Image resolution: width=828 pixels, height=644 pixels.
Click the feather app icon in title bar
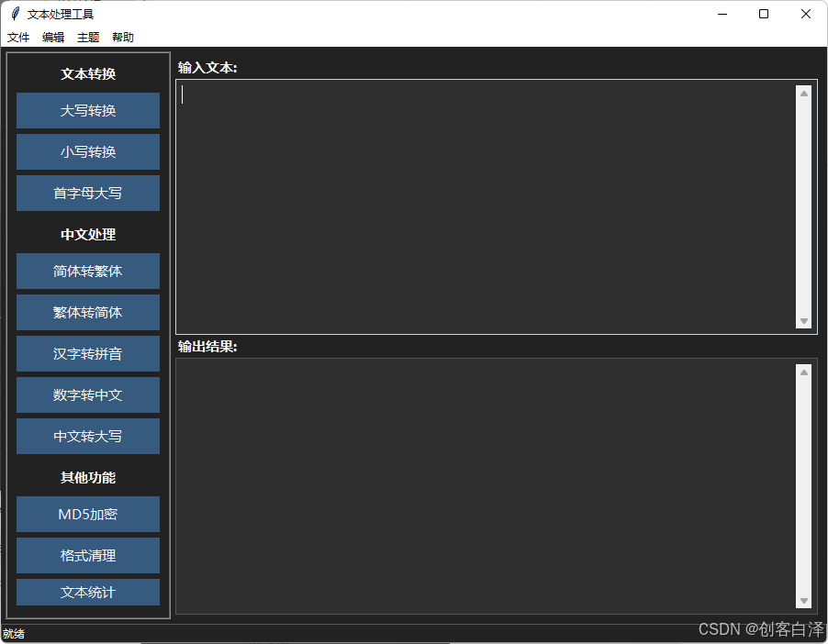pyautogui.click(x=16, y=14)
